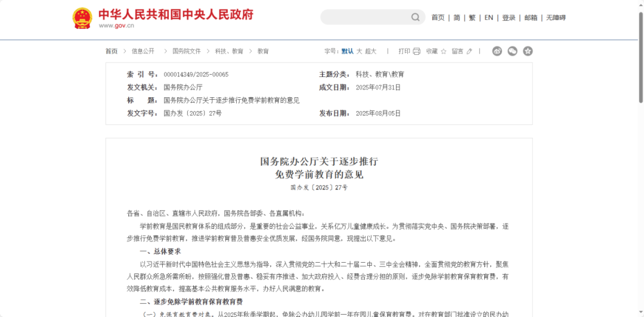Switch to simplified Chinese 简
This screenshot has height=317, width=644.
pos(457,18)
